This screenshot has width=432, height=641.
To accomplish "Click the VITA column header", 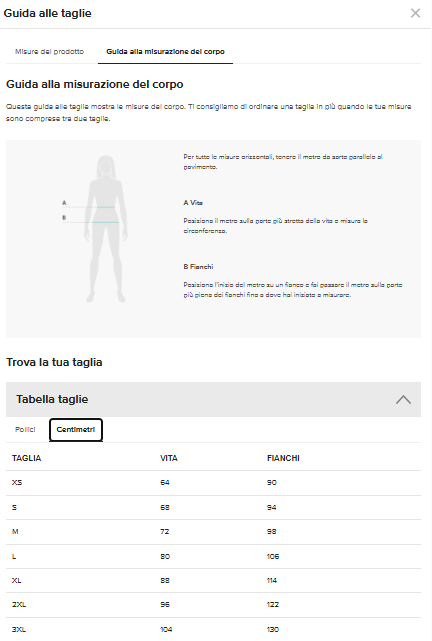I will pyautogui.click(x=169, y=458).
